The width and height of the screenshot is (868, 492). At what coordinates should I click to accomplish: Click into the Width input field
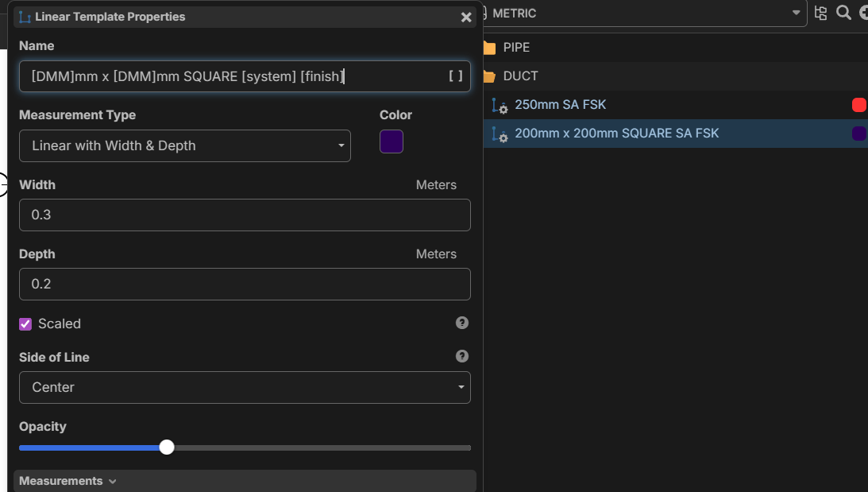coord(245,215)
